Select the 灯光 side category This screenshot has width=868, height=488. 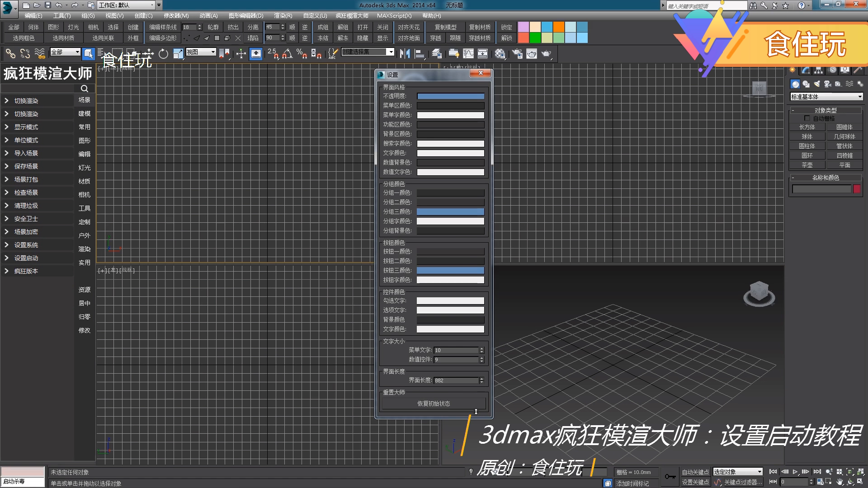pyautogui.click(x=85, y=168)
